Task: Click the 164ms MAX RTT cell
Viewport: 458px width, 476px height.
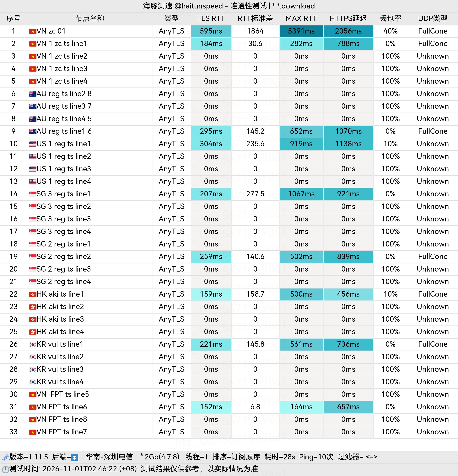Action: click(x=301, y=407)
